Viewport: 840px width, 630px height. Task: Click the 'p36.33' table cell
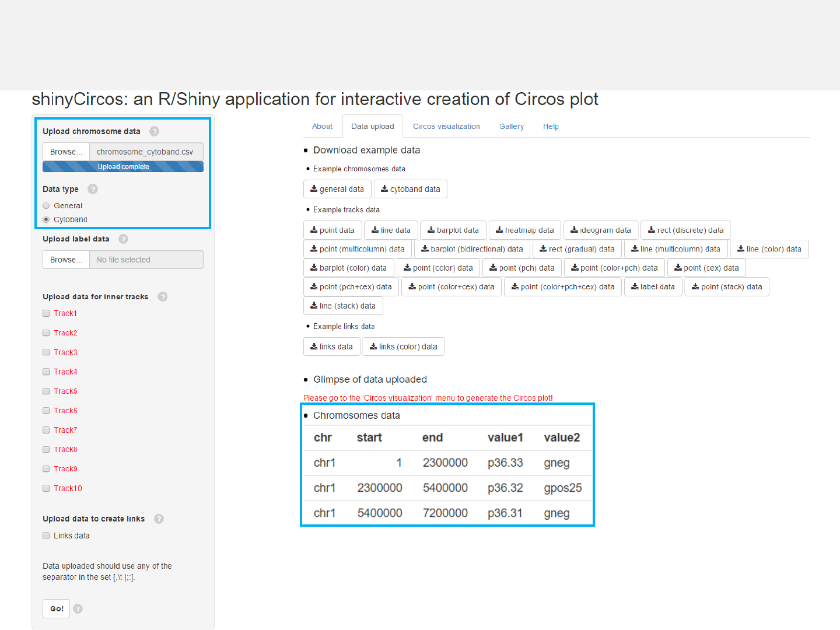point(505,463)
